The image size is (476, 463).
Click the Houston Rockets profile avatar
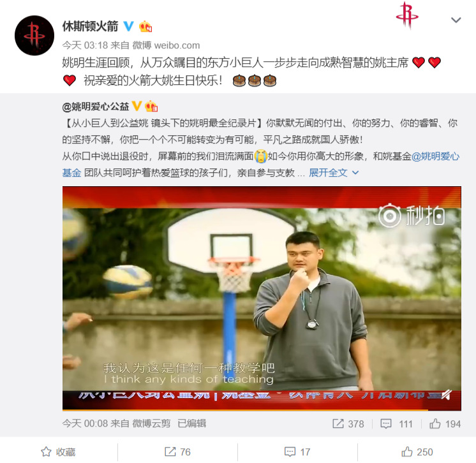click(34, 36)
